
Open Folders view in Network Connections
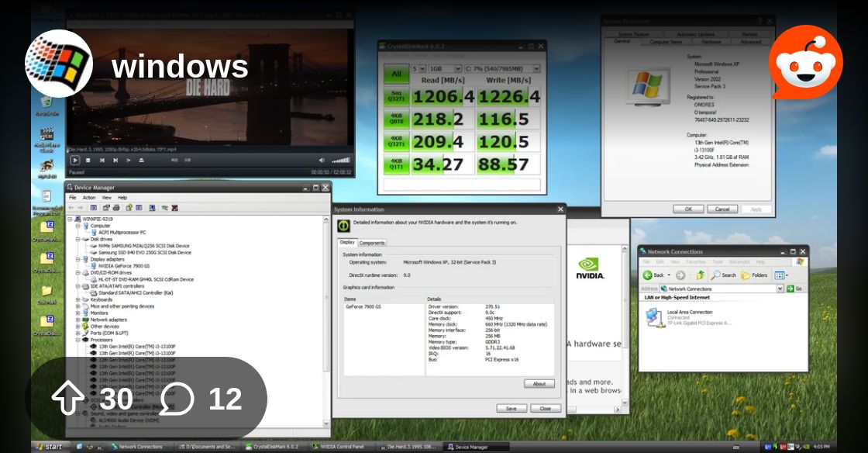(754, 275)
